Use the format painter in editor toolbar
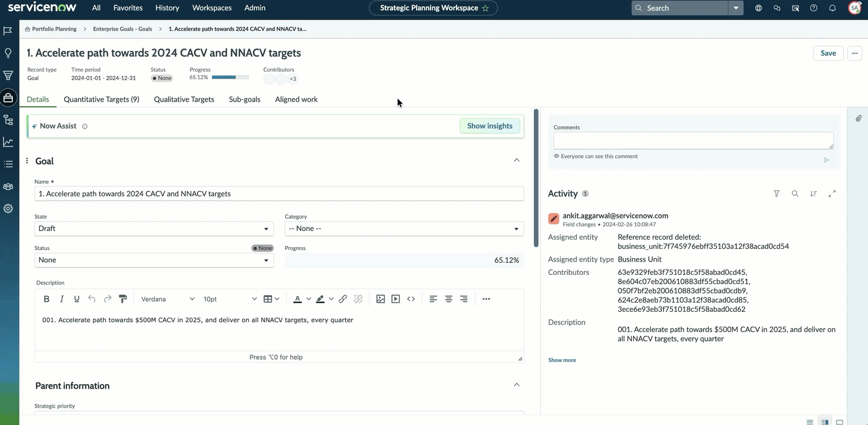 pyautogui.click(x=123, y=299)
